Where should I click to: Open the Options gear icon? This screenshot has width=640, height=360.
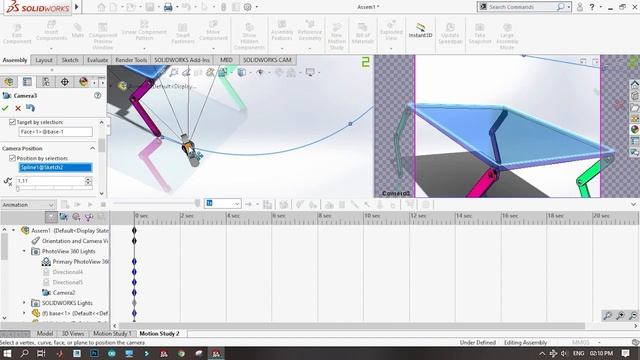click(248, 7)
